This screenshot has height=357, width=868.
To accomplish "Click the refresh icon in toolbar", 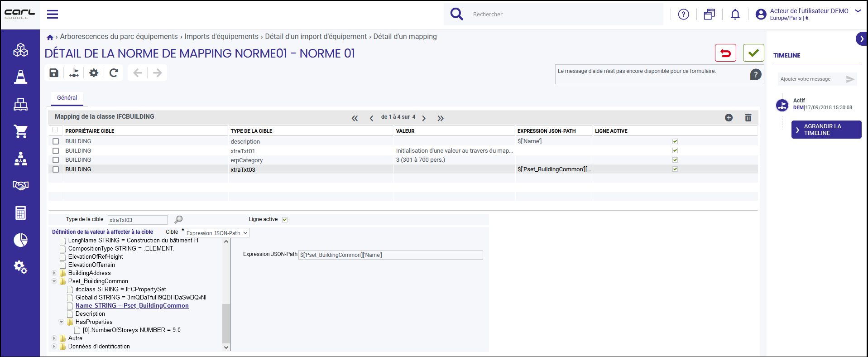I will [114, 72].
